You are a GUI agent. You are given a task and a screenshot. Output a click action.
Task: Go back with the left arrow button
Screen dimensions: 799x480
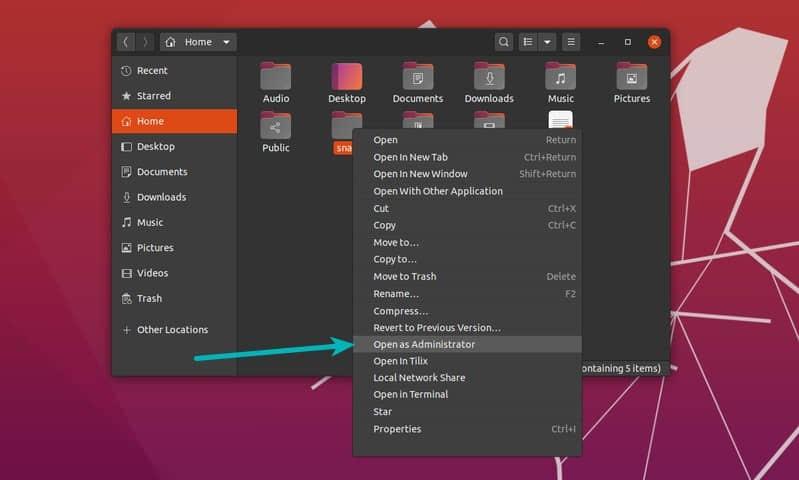(x=125, y=42)
